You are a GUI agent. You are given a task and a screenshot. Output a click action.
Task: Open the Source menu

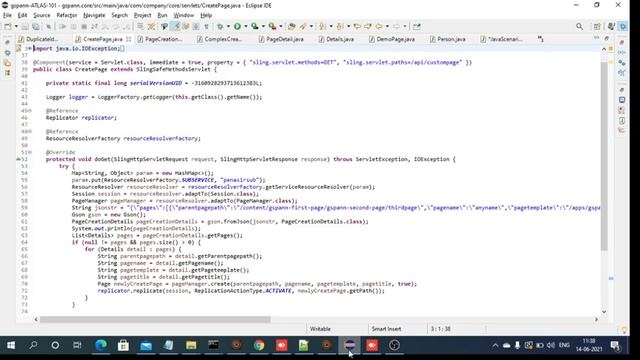pos(42,15)
